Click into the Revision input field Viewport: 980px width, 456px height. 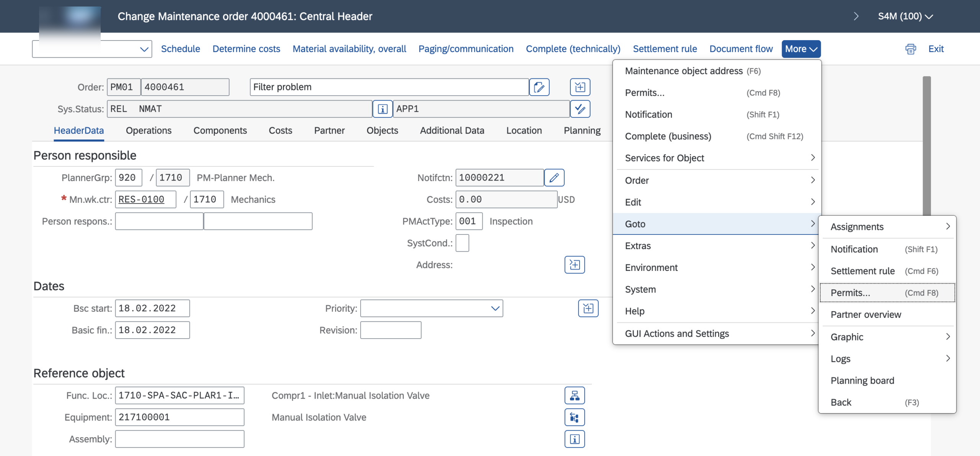tap(390, 330)
